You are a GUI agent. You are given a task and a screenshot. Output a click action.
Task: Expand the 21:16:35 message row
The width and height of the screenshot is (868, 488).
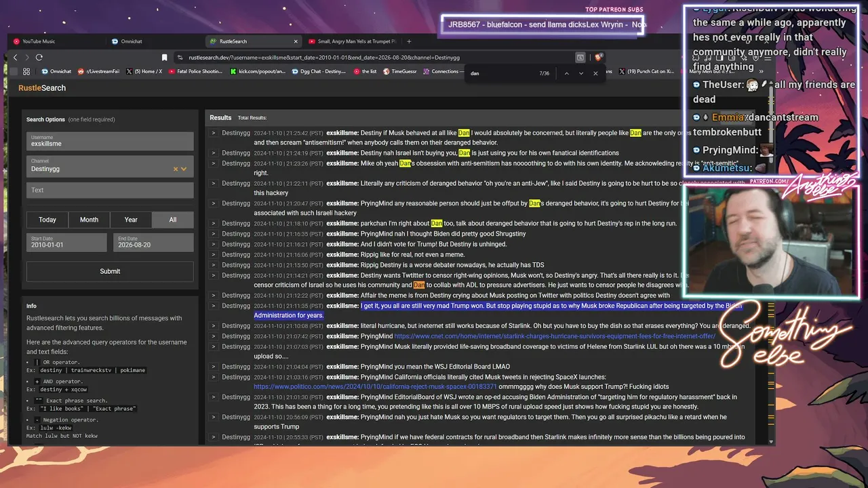point(213,234)
